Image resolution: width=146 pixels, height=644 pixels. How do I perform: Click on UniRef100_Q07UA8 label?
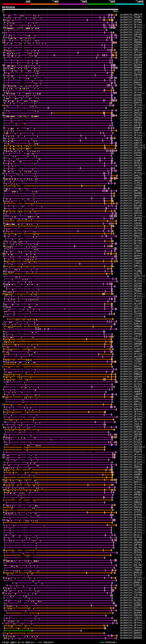click(131, 22)
